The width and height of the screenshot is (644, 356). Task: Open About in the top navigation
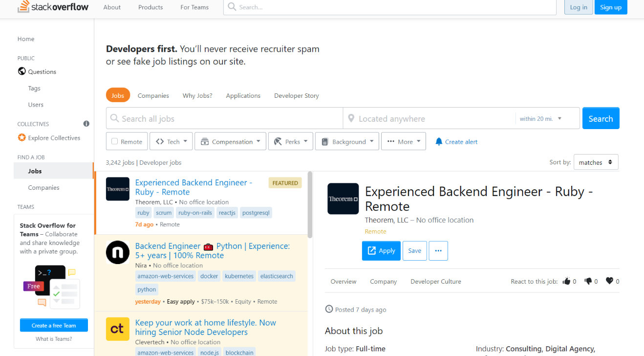[112, 7]
